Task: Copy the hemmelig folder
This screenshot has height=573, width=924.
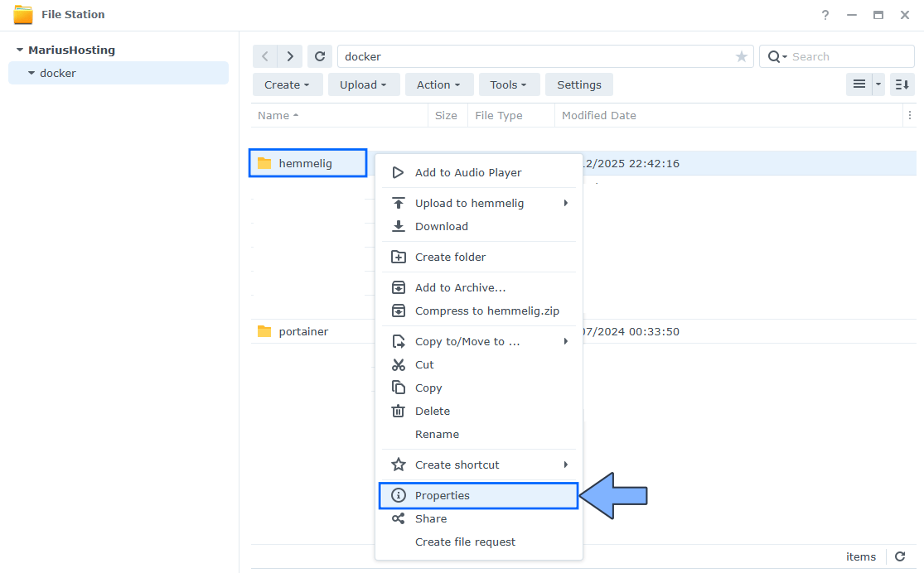Action: click(429, 388)
